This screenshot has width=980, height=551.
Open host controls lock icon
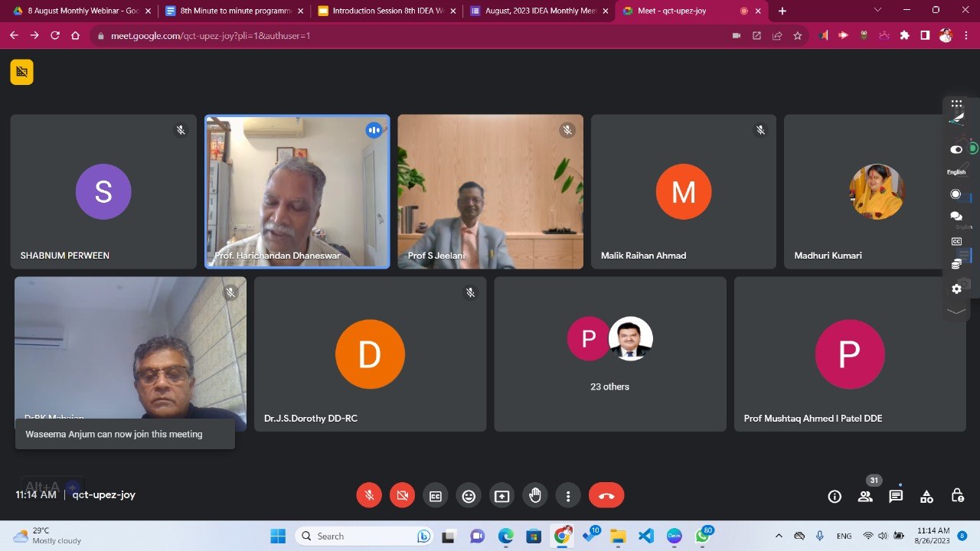pos(957,496)
